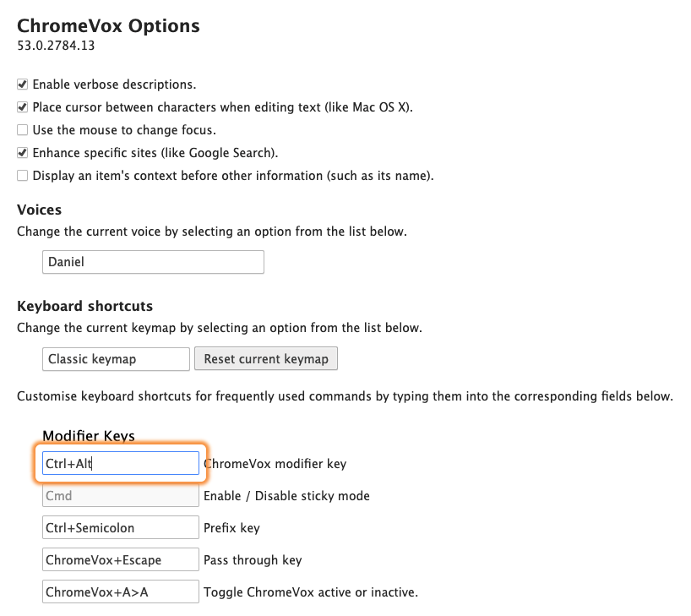
Task: Disable verbose descriptions
Action: [22, 84]
